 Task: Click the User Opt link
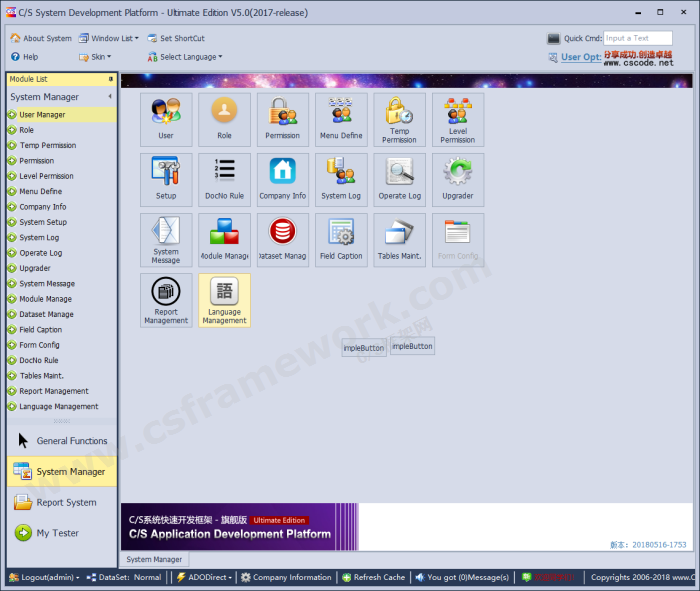coord(580,57)
